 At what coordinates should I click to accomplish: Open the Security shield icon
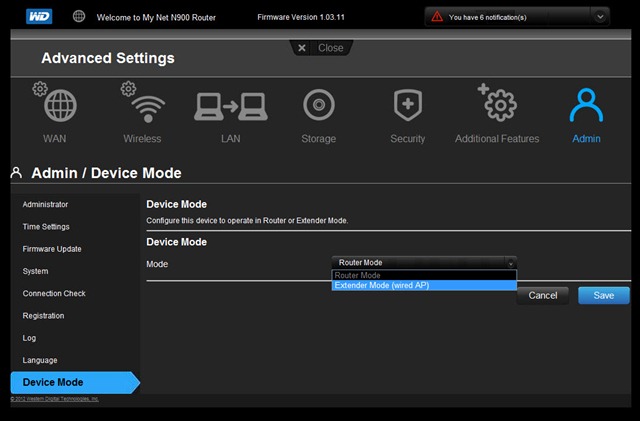[408, 105]
